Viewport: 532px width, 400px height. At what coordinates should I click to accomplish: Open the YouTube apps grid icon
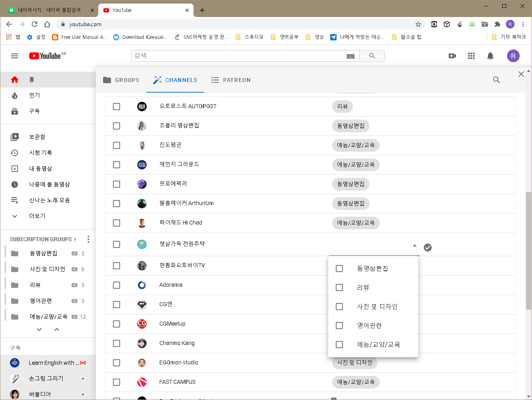[x=471, y=56]
